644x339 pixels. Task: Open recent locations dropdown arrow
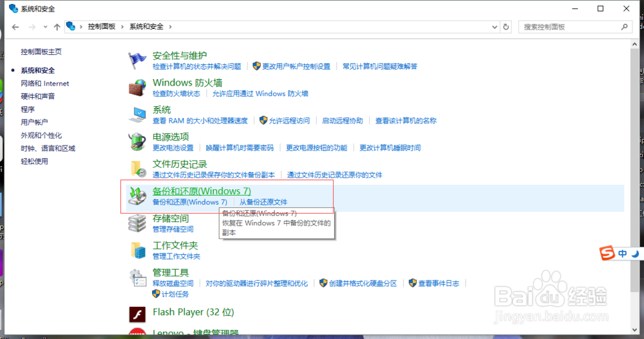coord(45,27)
